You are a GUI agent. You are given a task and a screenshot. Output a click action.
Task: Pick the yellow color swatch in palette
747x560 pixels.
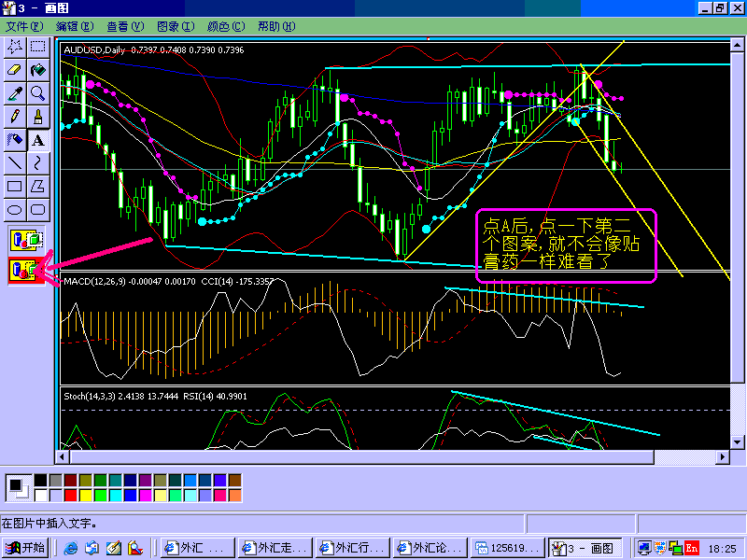85,495
